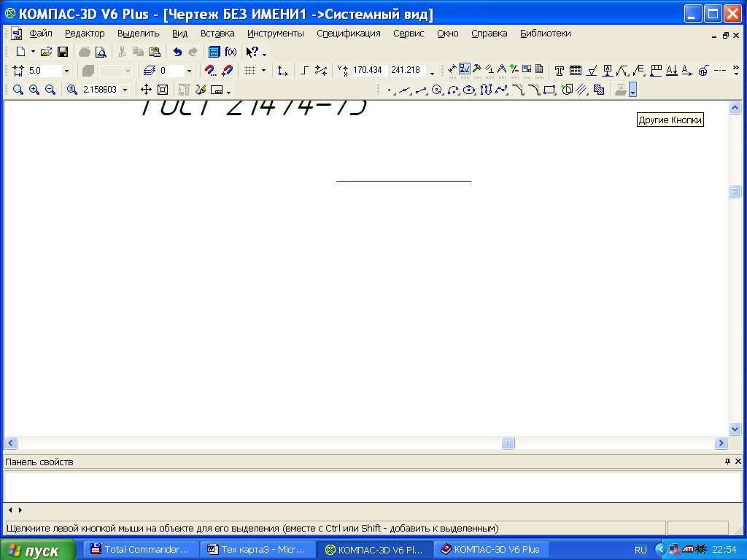Click the horizontal scrollbar thumb
Viewport: 747px width, 560px height.
pyautogui.click(x=508, y=443)
